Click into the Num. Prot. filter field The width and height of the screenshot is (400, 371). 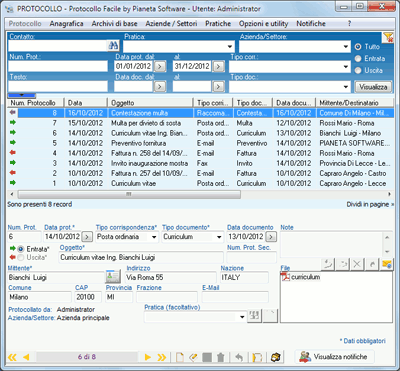coord(58,66)
